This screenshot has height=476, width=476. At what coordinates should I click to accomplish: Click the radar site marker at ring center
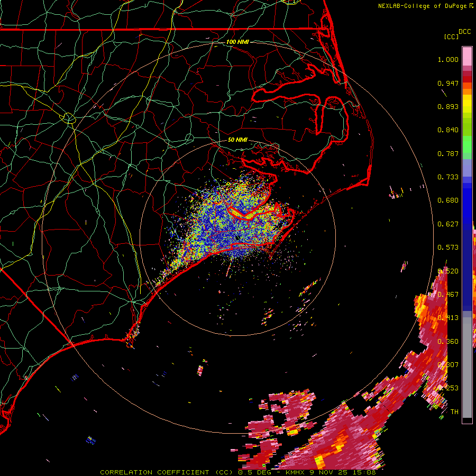(237, 237)
